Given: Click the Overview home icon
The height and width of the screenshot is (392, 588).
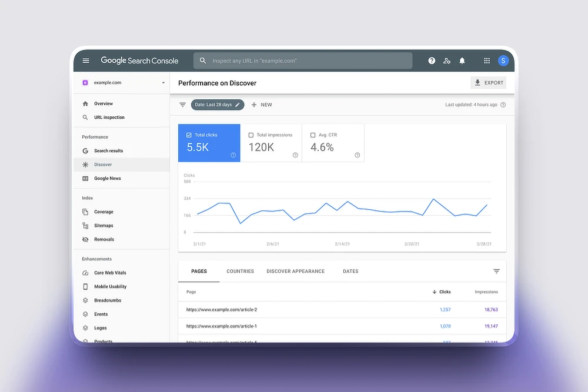Looking at the screenshot, I should point(85,104).
